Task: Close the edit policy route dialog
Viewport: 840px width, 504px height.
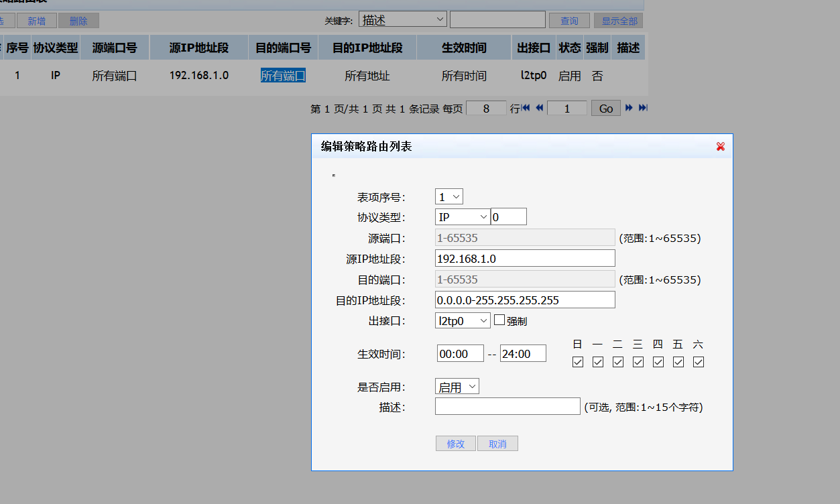Action: (721, 146)
